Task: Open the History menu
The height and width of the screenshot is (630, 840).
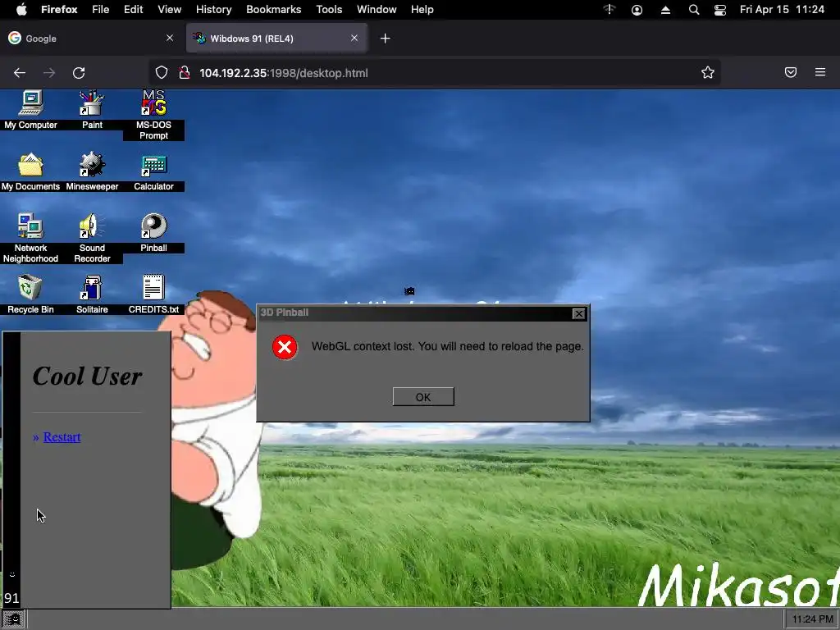Action: (213, 10)
